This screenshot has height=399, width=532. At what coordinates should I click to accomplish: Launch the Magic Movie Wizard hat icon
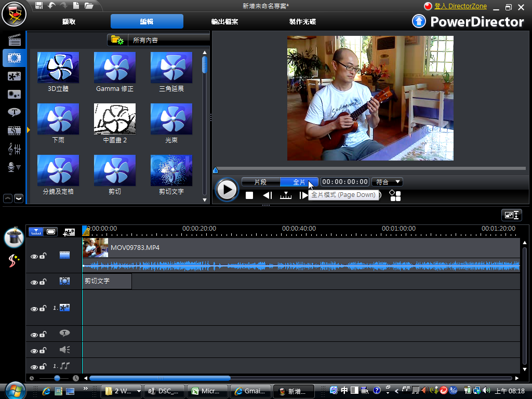point(14,237)
